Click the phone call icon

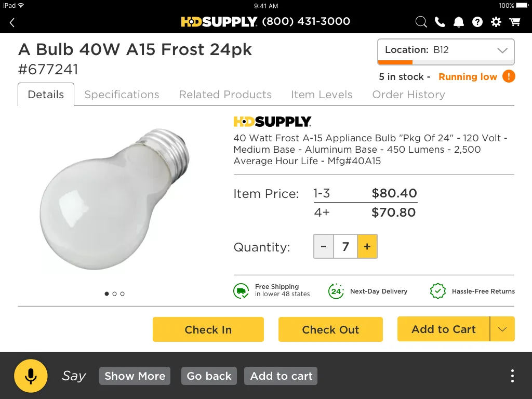[x=440, y=22]
